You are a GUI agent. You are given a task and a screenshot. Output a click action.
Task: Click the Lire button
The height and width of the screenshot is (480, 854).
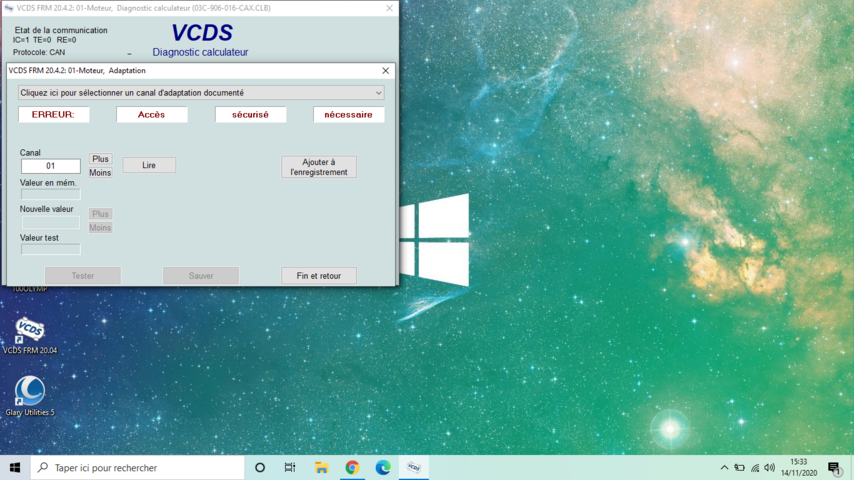[x=149, y=165]
